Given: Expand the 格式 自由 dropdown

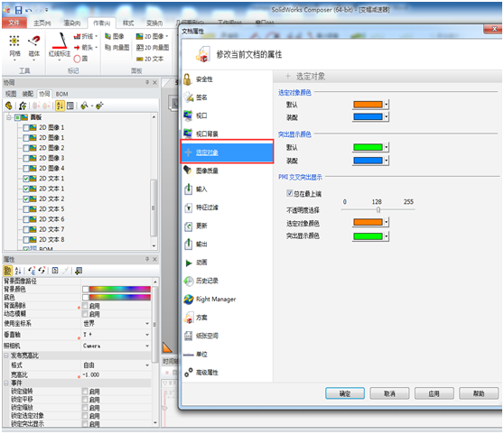Looking at the screenshot, I should pyautogui.click(x=116, y=365).
